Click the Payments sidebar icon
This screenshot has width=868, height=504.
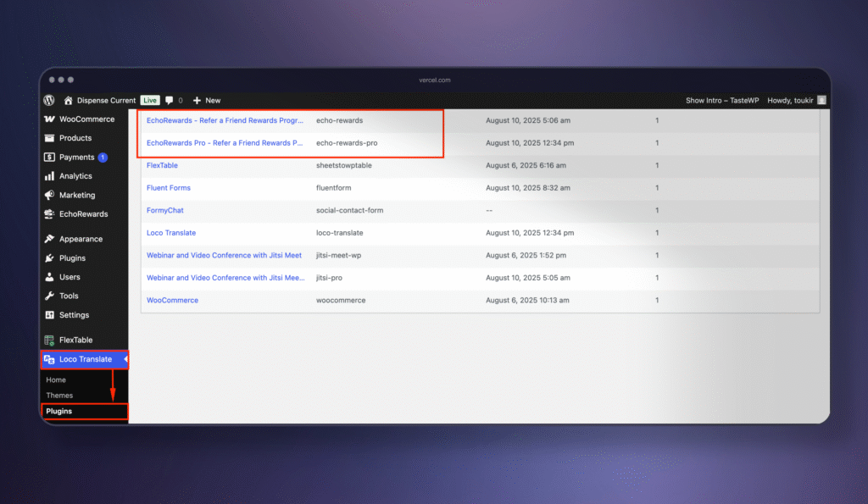point(49,157)
